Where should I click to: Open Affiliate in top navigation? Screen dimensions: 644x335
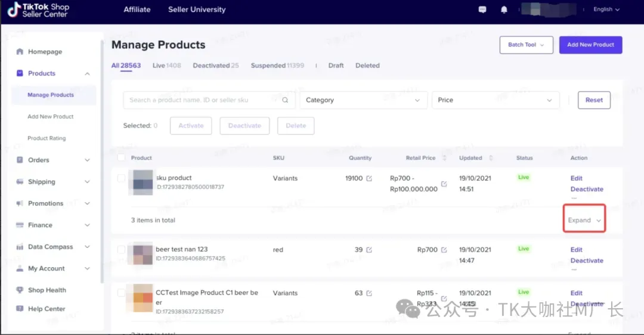(137, 10)
